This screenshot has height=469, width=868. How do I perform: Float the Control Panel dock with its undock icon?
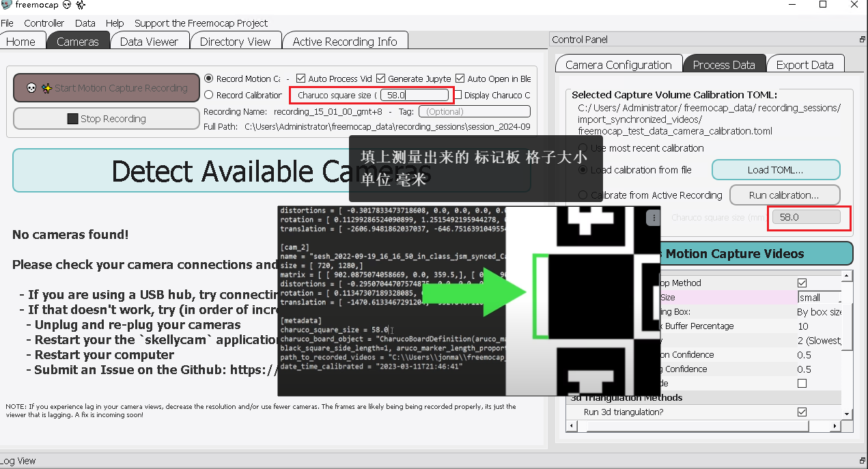[x=863, y=40]
